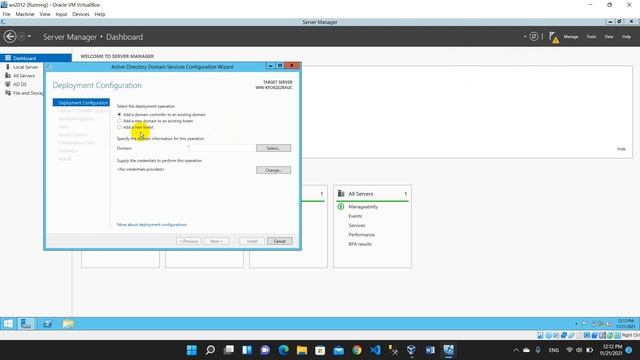The height and width of the screenshot is (360, 640).
Task: Launch Microsoft Edge from host taskbar
Action: pyautogui.click(x=284, y=350)
